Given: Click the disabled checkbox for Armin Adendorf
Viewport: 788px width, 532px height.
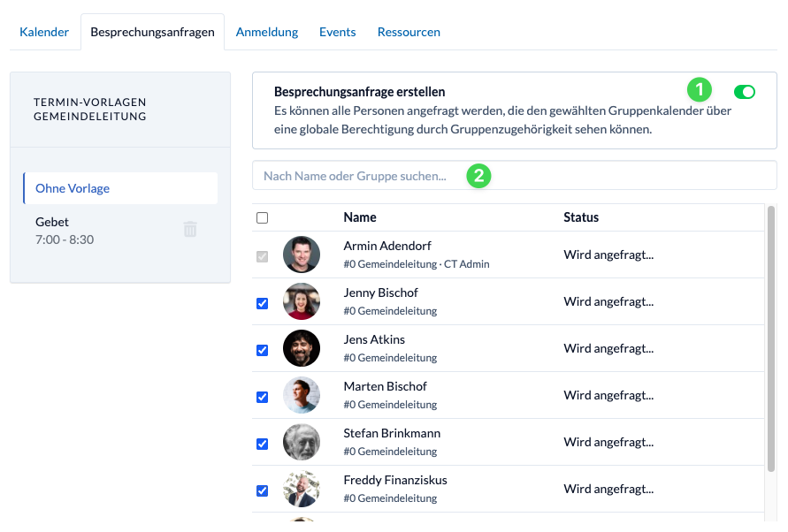Looking at the screenshot, I should [x=263, y=256].
